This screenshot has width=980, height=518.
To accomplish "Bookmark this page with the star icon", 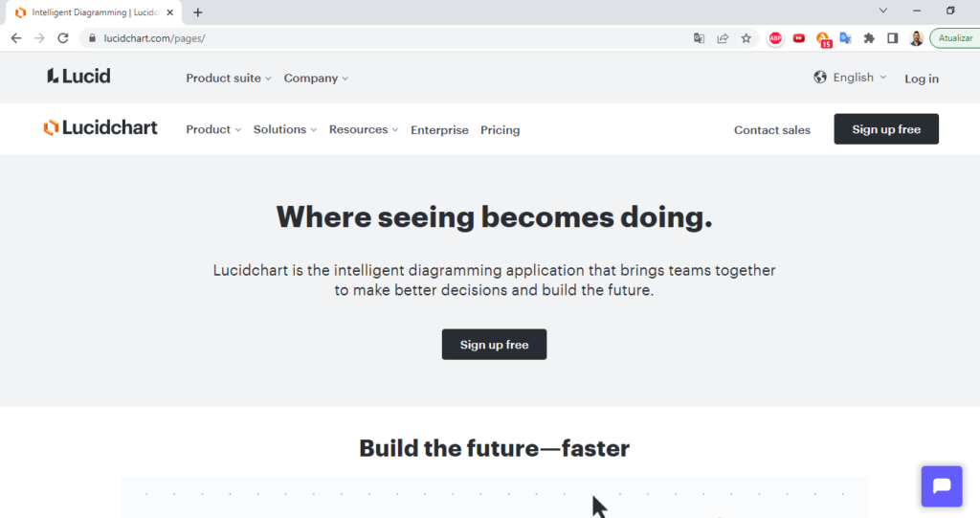I will click(x=746, y=38).
